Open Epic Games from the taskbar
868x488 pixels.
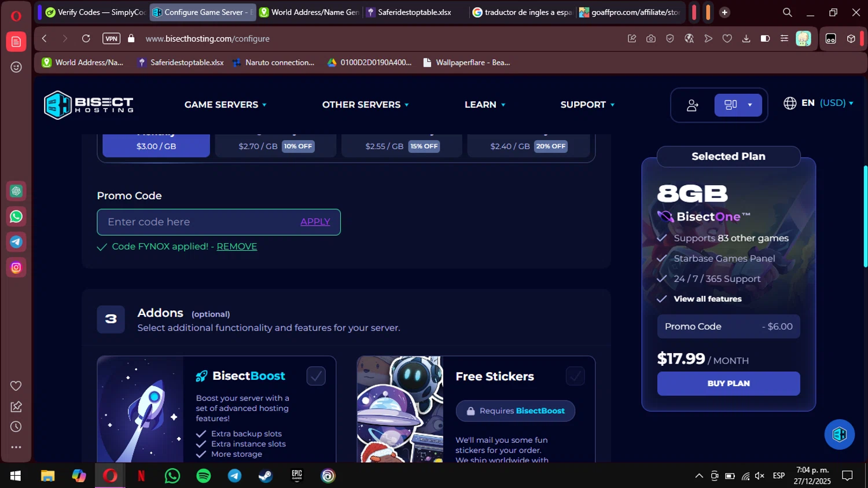click(297, 476)
